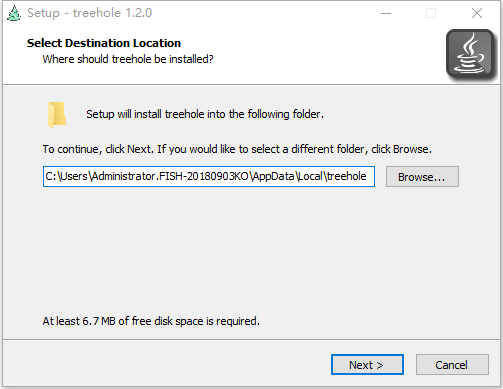The width and height of the screenshot is (503, 389).
Task: Click the yellow folder icon
Action: (x=57, y=115)
